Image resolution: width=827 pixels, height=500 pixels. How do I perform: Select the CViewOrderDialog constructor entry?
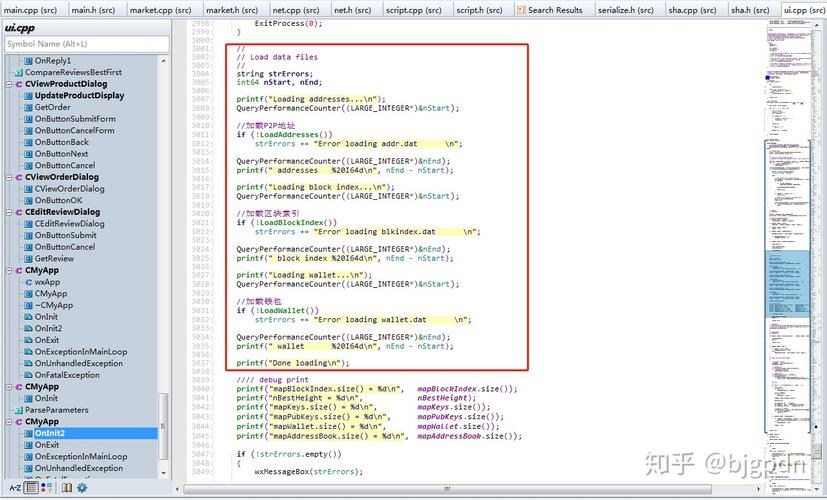[70, 189]
